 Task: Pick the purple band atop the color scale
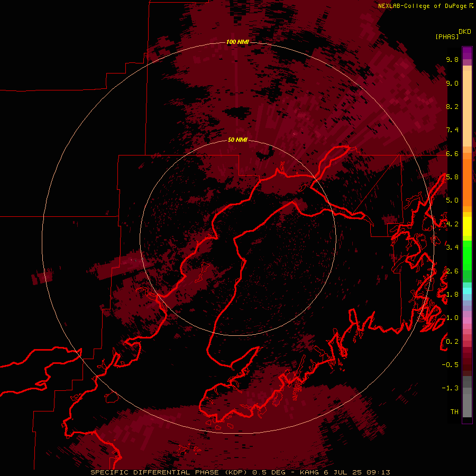[467, 53]
